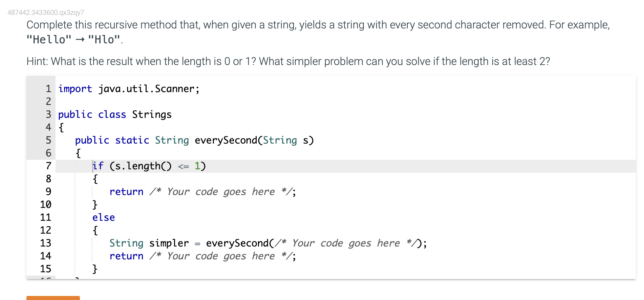The height and width of the screenshot is (300, 644).
Task: Click the closing brace on line 15
Action: tap(95, 269)
